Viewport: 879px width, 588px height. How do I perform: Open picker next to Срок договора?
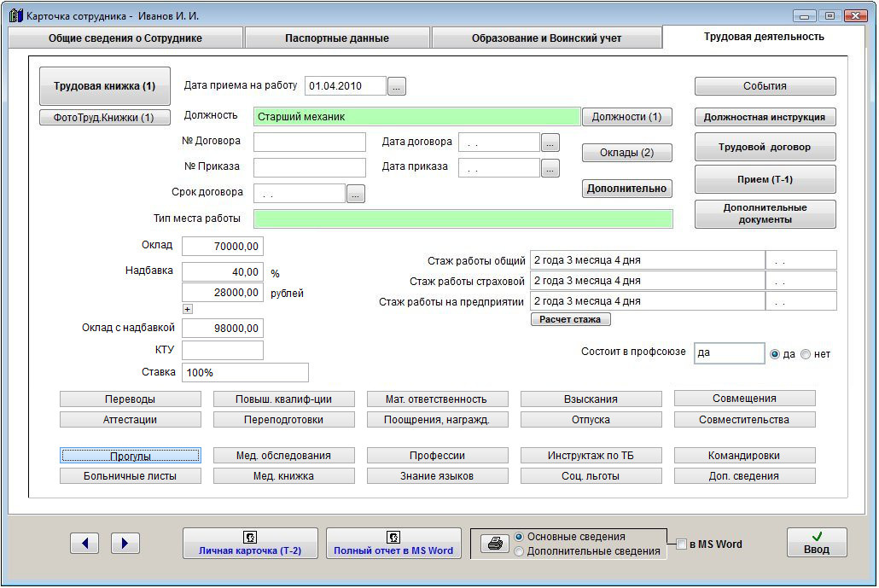pos(356,194)
